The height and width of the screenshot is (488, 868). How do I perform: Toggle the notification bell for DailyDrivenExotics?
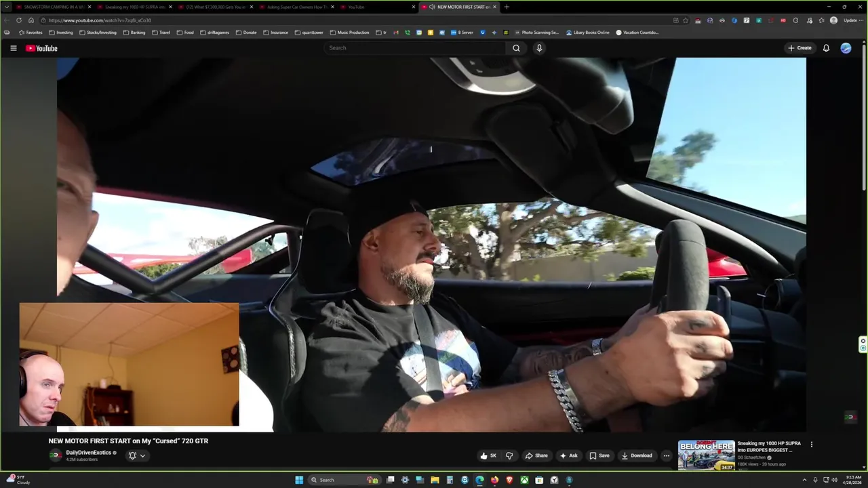132,455
